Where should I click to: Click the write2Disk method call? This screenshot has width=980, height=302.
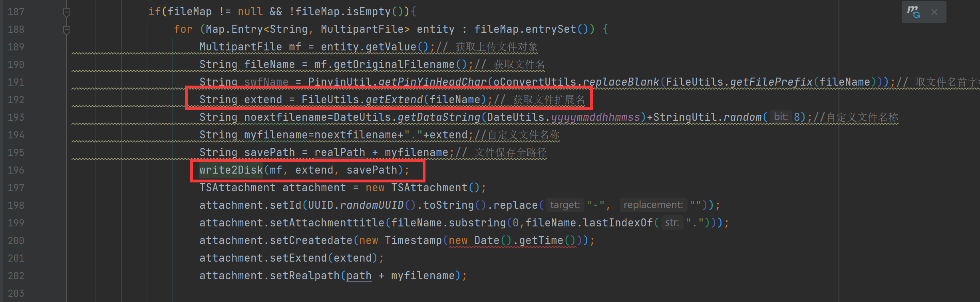click(x=231, y=170)
